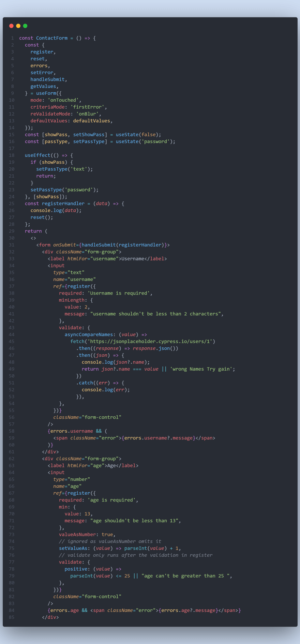The width and height of the screenshot is (300, 644).
Task: Click 'setError,' on line 6
Action: tap(43, 73)
